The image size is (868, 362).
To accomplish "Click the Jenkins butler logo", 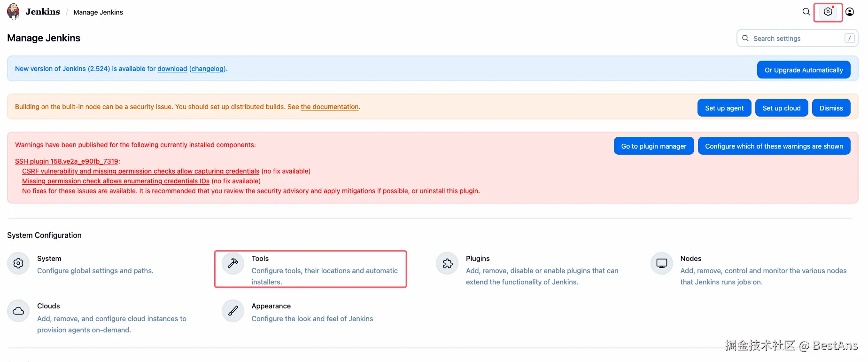I will click(13, 12).
